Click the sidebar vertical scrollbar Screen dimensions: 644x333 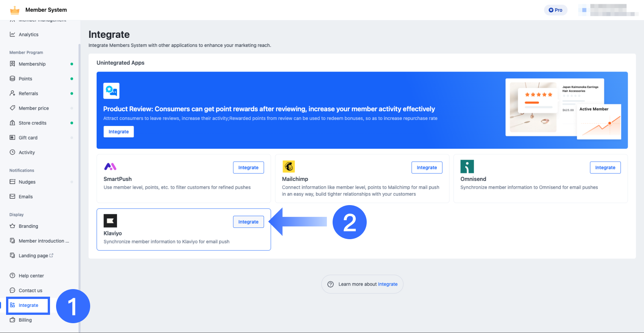coord(79,188)
